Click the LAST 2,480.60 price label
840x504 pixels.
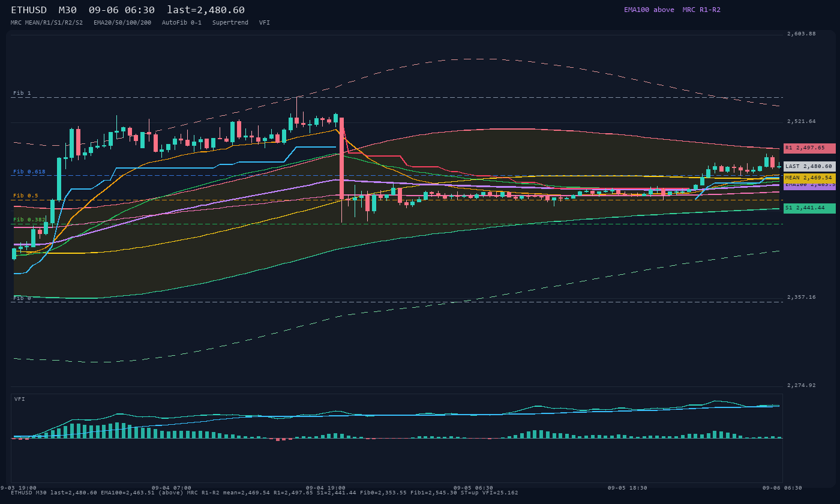pyautogui.click(x=809, y=166)
